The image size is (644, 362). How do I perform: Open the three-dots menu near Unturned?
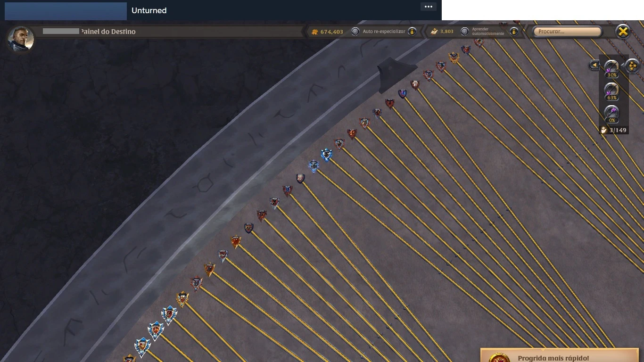tap(429, 7)
